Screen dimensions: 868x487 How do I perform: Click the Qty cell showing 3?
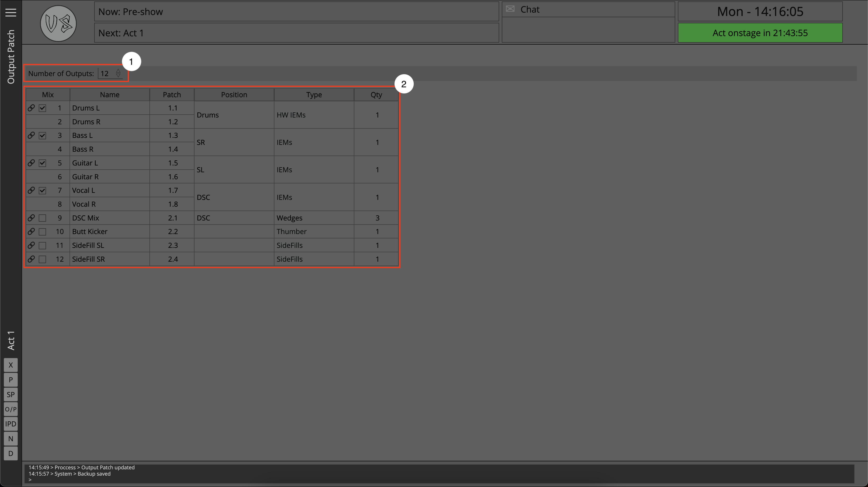tap(376, 218)
